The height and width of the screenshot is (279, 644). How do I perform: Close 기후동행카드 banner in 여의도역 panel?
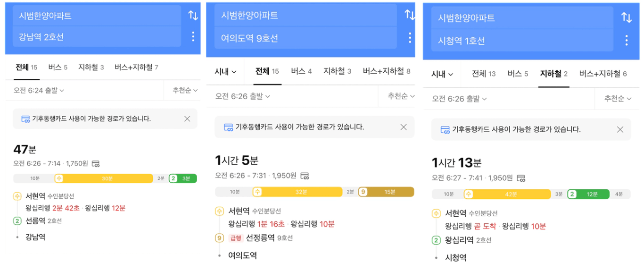click(403, 127)
